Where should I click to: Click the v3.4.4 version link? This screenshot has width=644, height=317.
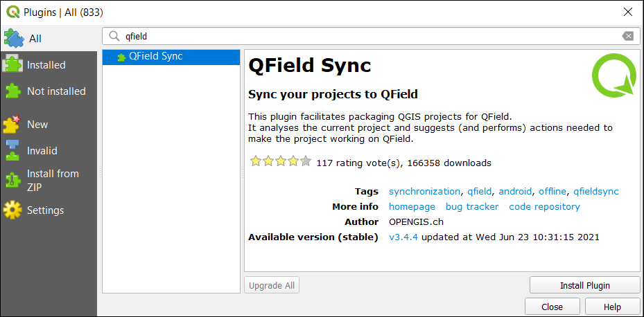point(403,237)
